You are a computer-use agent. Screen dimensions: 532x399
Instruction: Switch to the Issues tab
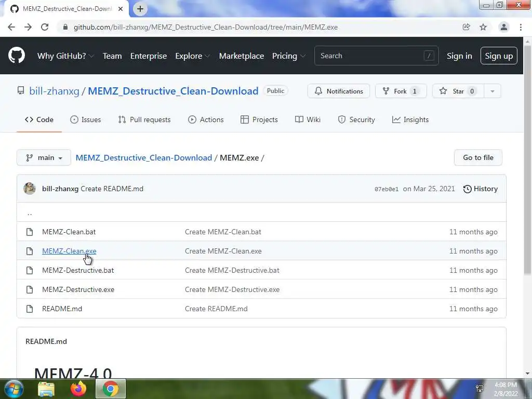click(86, 119)
